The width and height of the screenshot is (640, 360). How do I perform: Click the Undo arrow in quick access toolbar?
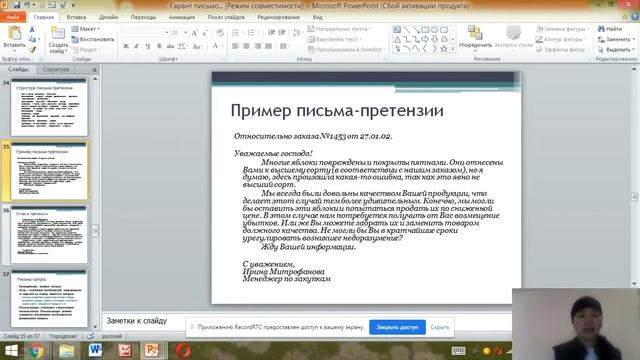tap(27, 5)
